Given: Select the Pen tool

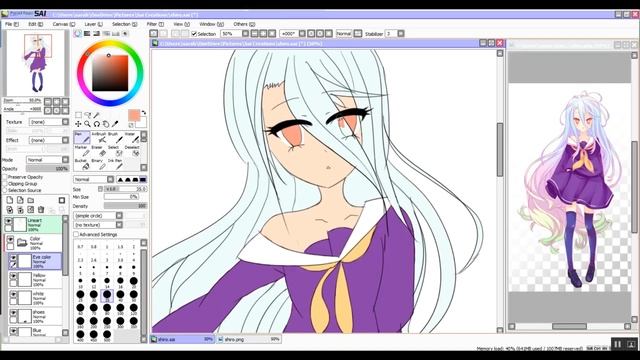Looking at the screenshot, I should (82, 138).
